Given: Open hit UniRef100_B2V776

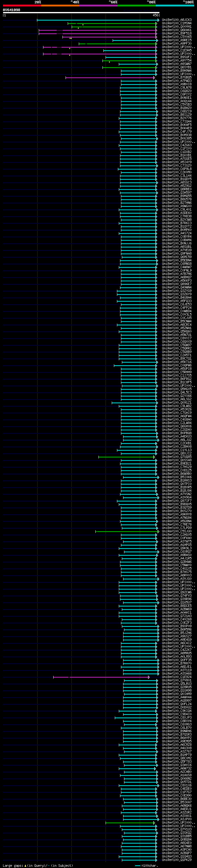Looking at the screenshot, I should 177,118.
